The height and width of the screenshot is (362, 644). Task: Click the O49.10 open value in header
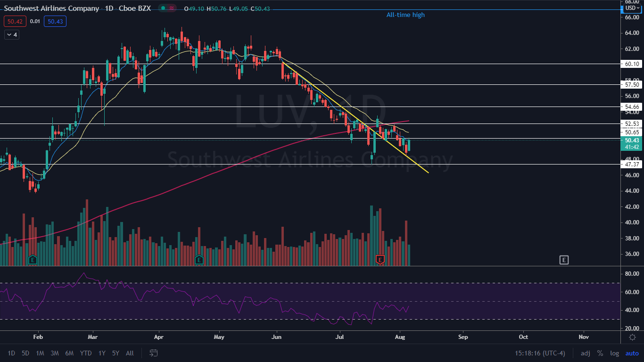194,8
